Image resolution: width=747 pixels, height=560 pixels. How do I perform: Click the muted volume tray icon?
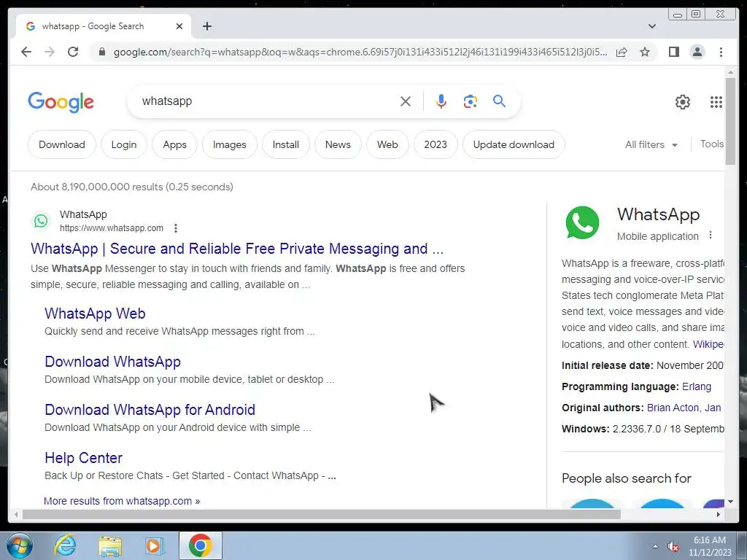673,547
